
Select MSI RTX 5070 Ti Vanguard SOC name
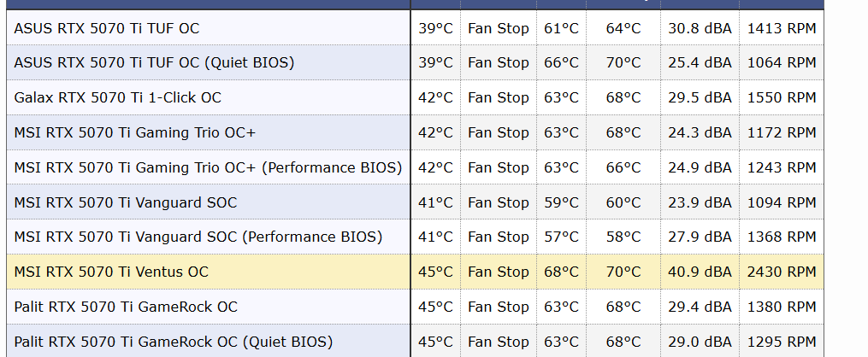126,202
